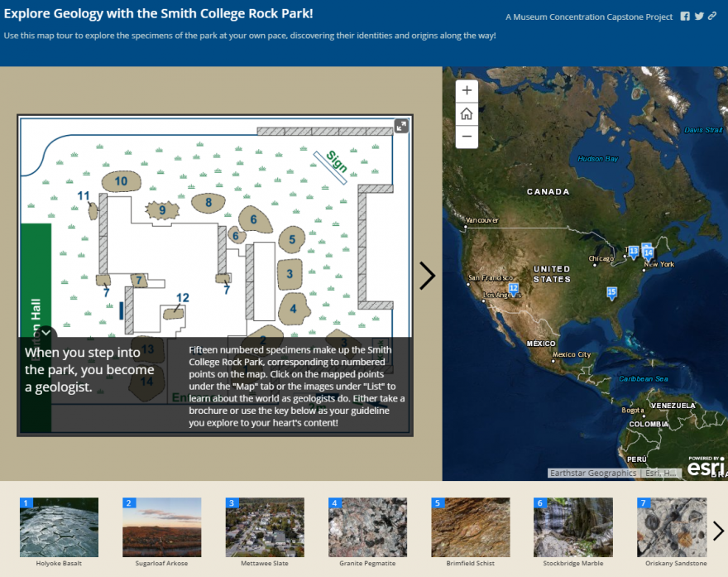
Task: Click the 'COLOMBIA' map label
Action: tap(649, 424)
